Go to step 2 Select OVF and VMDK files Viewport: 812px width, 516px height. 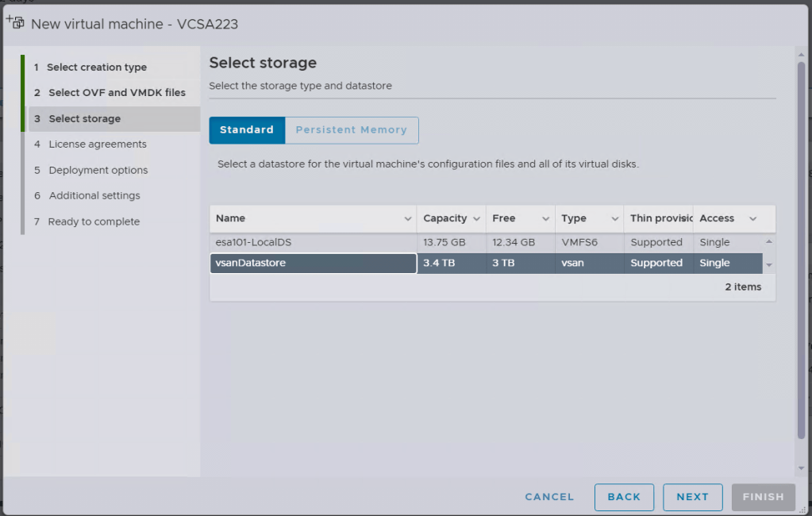(x=117, y=93)
